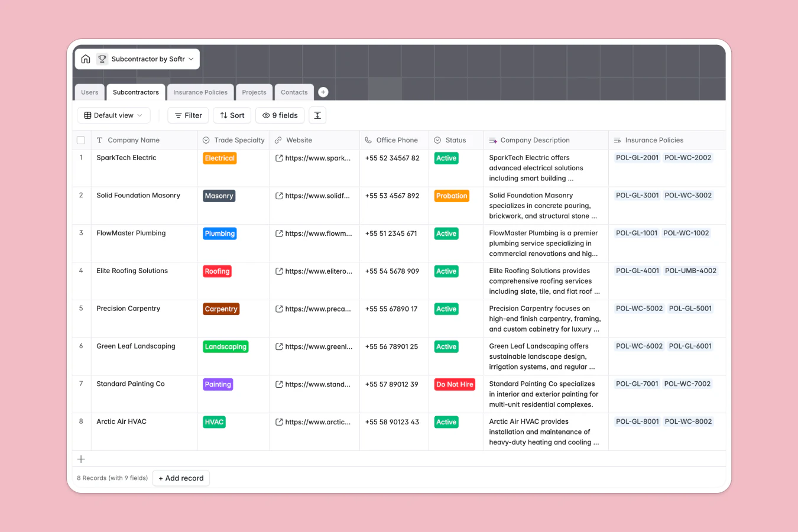The height and width of the screenshot is (532, 798).
Task: Open Standard Painting Co website link icon
Action: (279, 384)
